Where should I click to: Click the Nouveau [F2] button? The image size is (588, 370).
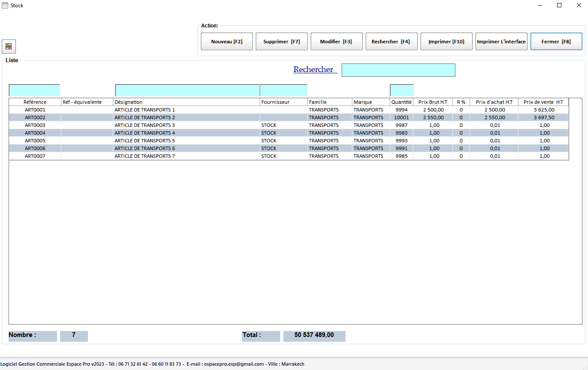point(227,42)
